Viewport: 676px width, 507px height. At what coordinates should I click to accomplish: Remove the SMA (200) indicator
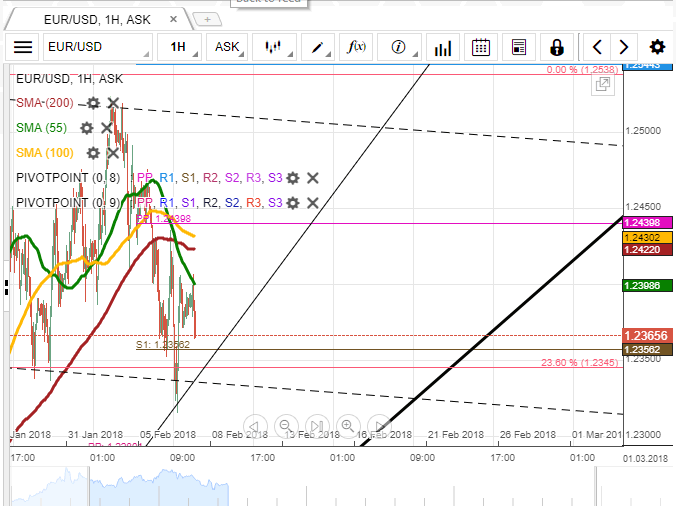113,103
